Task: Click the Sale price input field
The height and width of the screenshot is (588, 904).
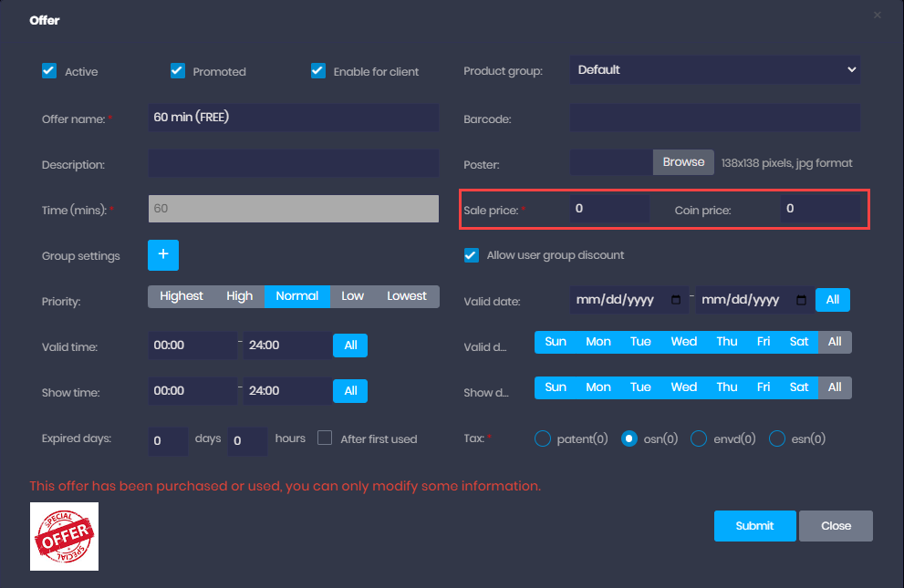Action: click(609, 209)
